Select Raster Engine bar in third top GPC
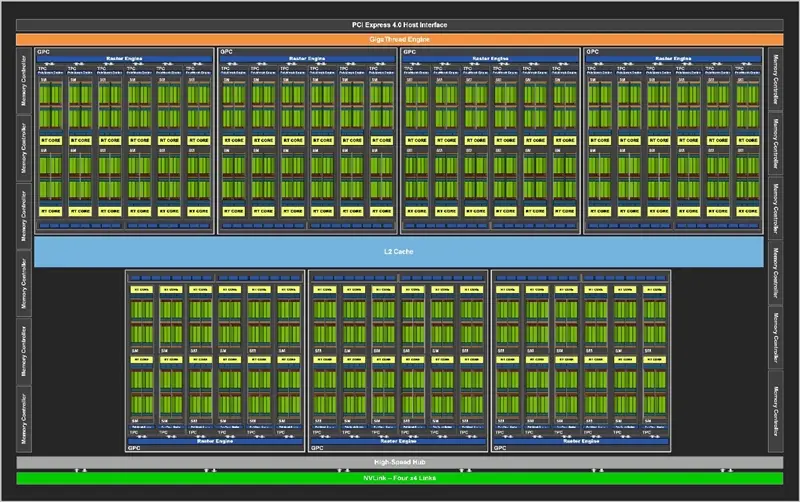The image size is (800, 502). pyautogui.click(x=490, y=59)
